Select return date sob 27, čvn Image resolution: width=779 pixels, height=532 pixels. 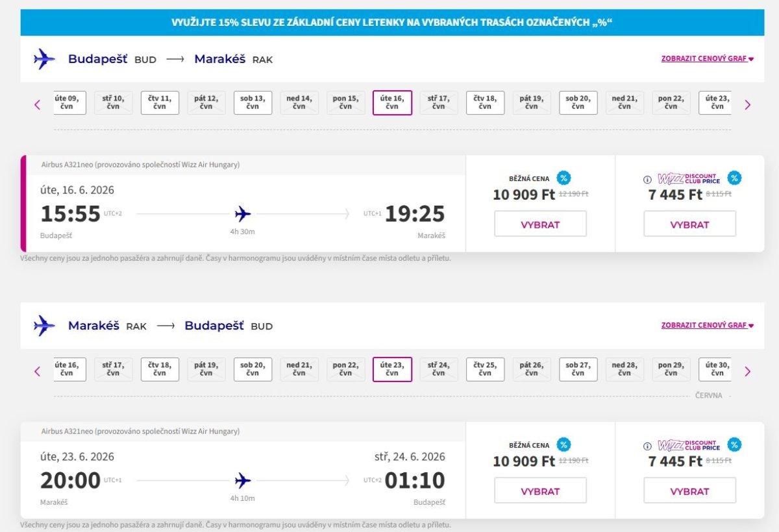578,369
